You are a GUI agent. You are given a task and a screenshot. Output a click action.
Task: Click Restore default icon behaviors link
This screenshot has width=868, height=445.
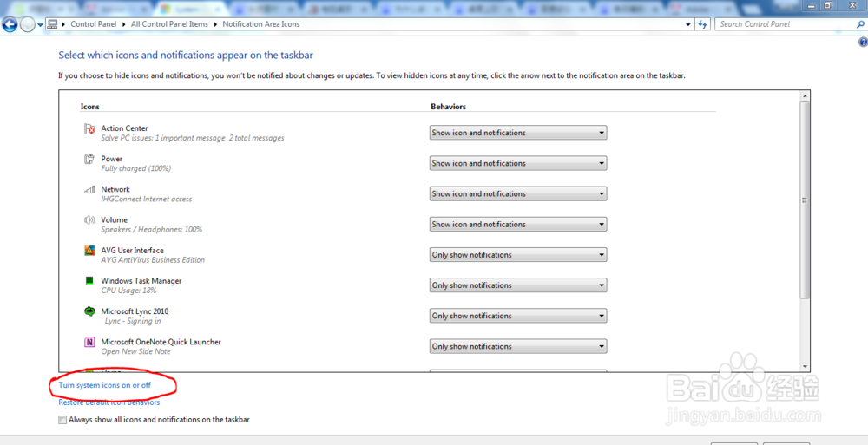point(109,402)
